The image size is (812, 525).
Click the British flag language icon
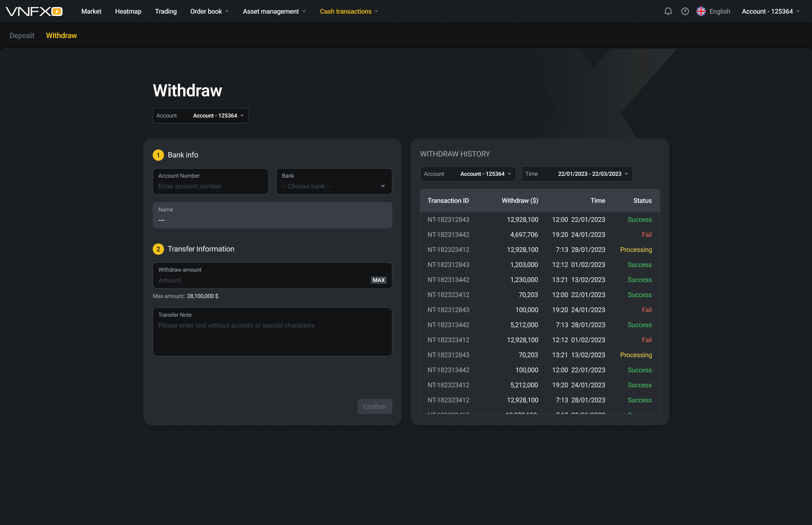pos(701,11)
